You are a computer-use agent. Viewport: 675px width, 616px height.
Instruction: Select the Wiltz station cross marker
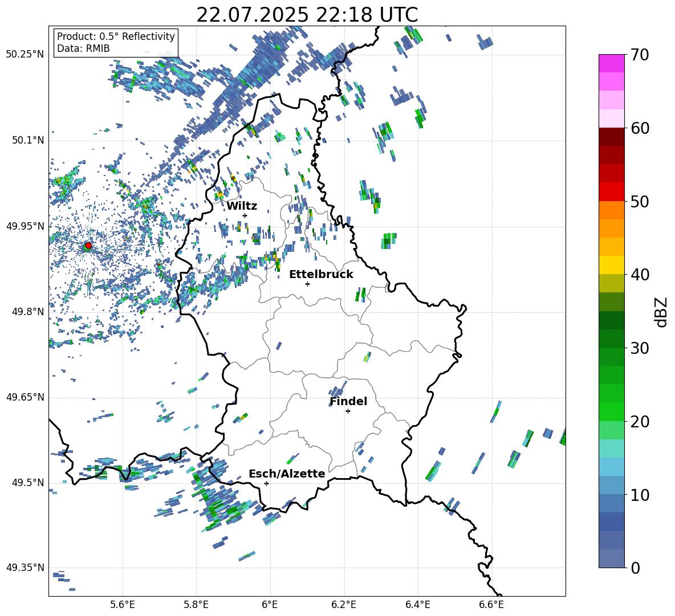coord(245,215)
